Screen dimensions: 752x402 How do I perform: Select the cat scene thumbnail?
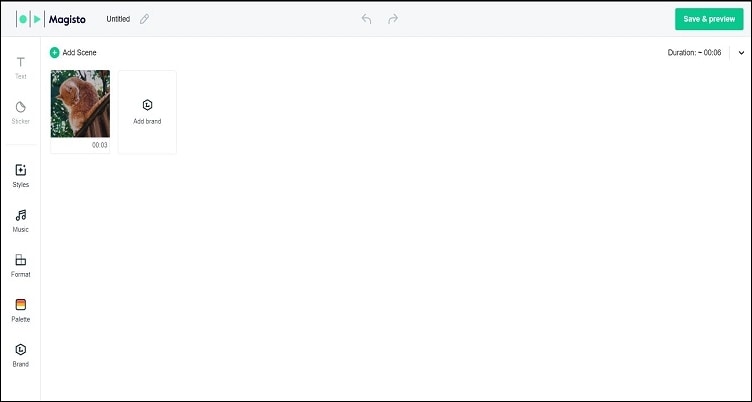click(80, 104)
